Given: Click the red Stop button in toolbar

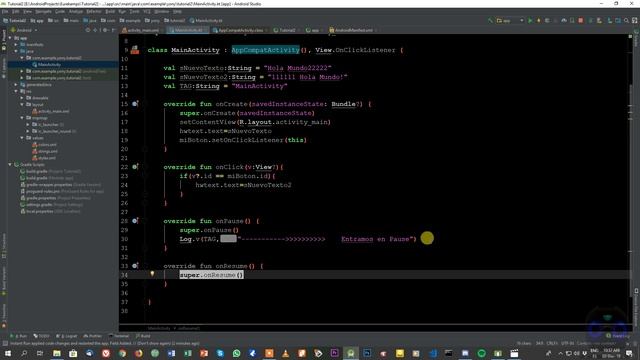Looking at the screenshot, I should pos(580,20).
